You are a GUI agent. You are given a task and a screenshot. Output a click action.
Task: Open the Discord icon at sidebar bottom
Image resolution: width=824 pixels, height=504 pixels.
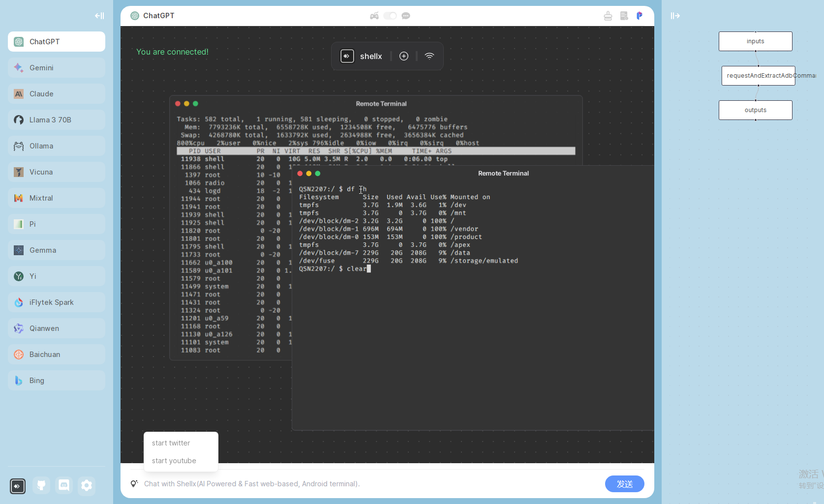(64, 486)
